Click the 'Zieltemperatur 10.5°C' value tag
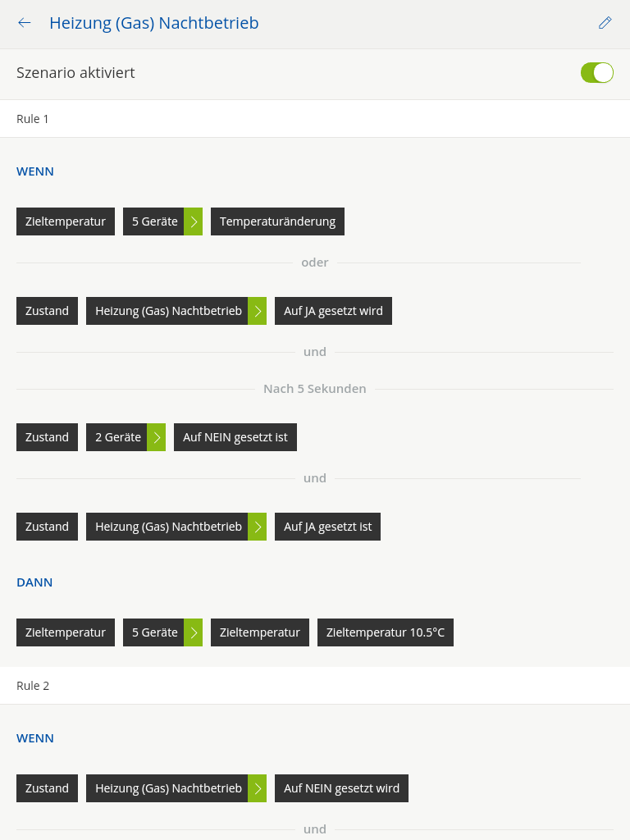The image size is (630, 840). click(386, 632)
